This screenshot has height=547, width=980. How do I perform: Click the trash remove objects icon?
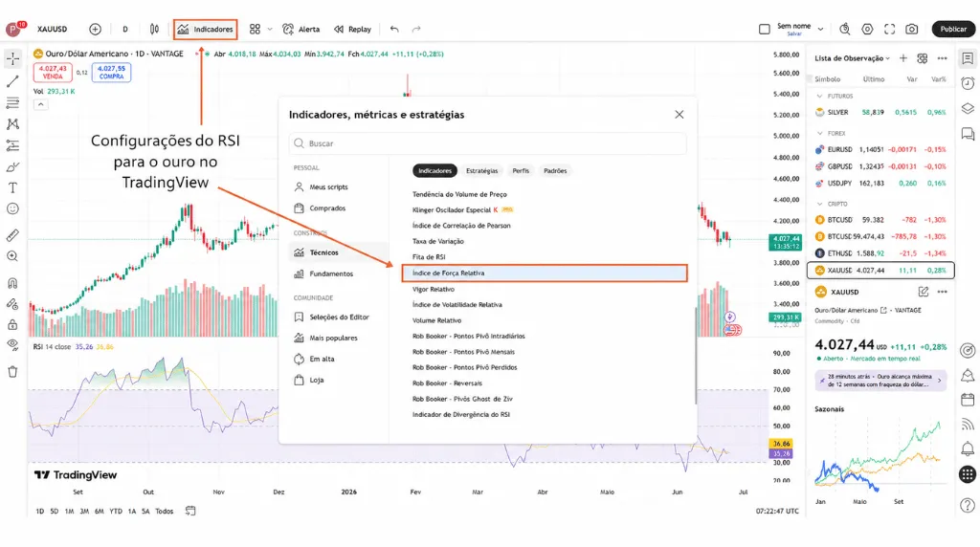[12, 372]
